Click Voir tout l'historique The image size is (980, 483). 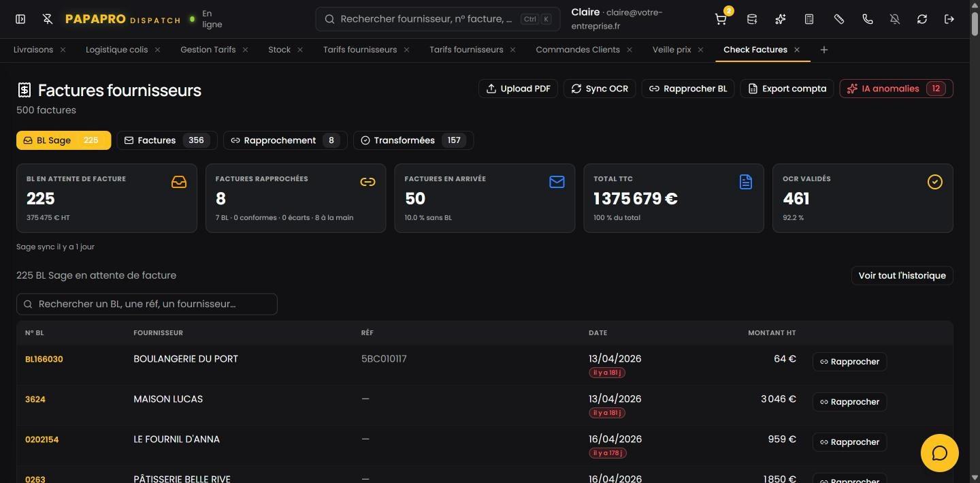[902, 276]
